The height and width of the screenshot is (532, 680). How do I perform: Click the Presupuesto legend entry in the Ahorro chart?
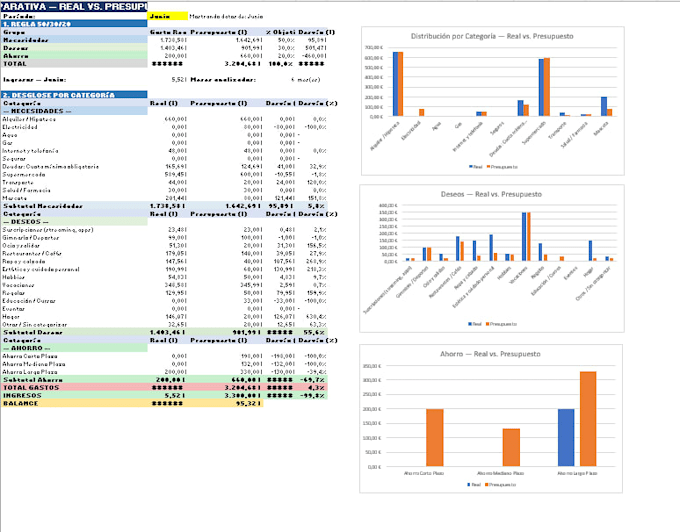(500, 485)
